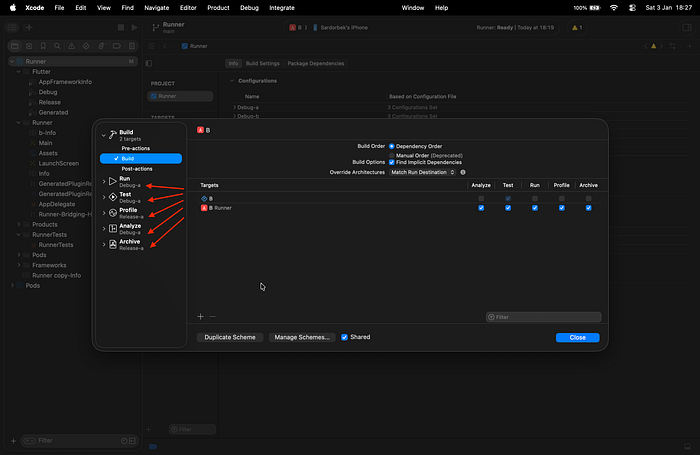Select Post-actions under Build

[137, 169]
